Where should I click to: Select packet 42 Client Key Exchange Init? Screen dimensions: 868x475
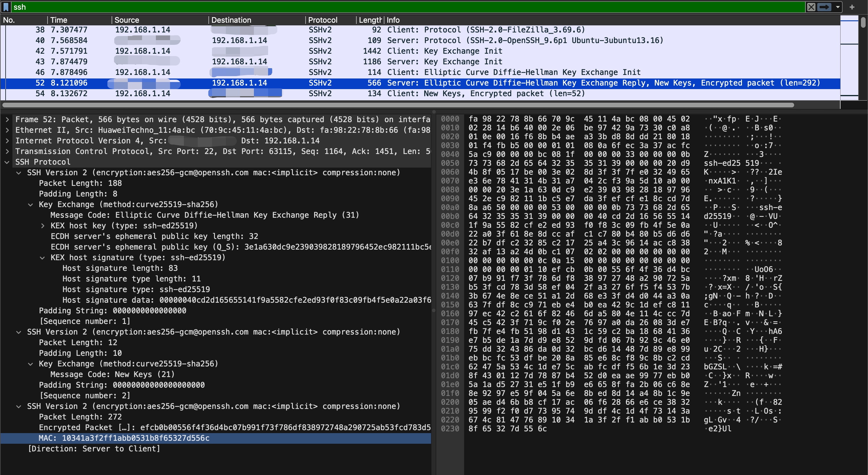click(x=420, y=51)
